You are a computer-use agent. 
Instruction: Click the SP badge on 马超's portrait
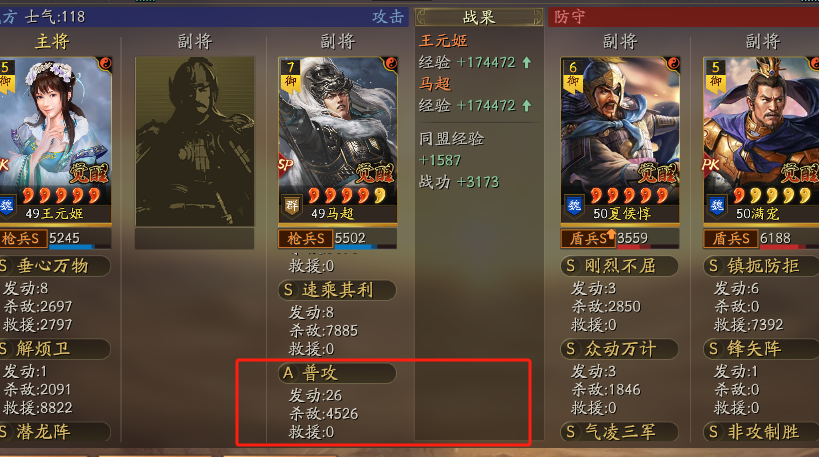coord(286,165)
